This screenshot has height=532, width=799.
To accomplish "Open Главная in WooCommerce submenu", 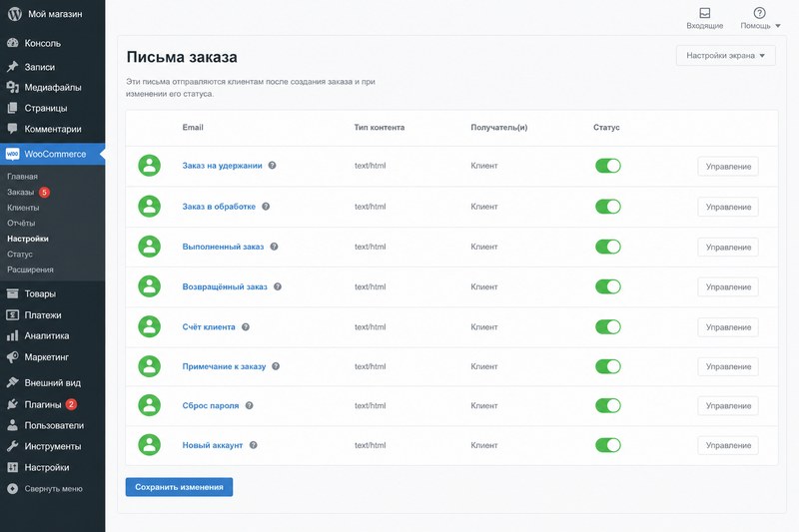I will point(22,176).
